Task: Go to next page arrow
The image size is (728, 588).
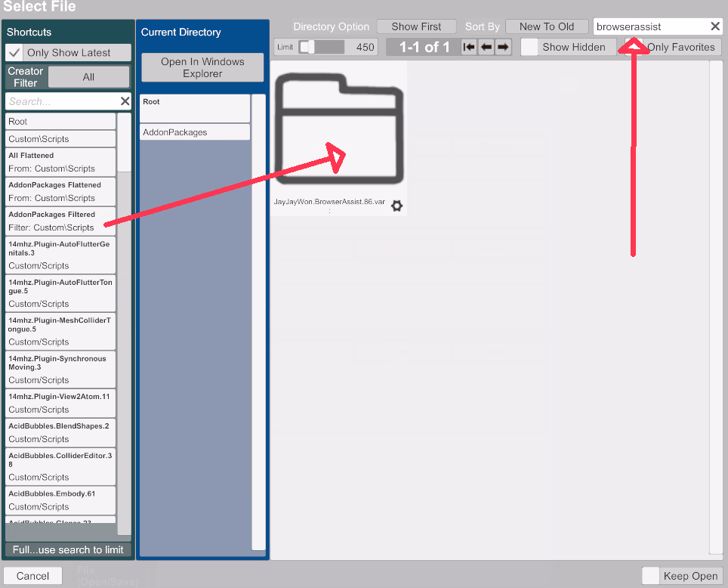Action: [x=503, y=47]
